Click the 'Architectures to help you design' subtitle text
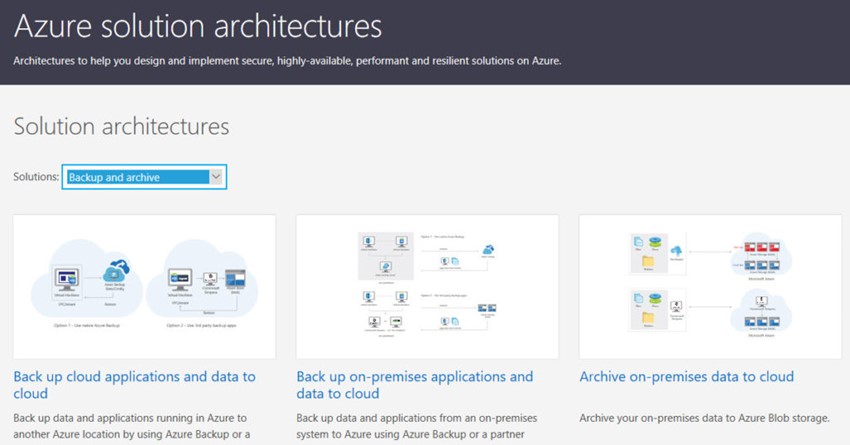This screenshot has width=850, height=445. pos(287,61)
